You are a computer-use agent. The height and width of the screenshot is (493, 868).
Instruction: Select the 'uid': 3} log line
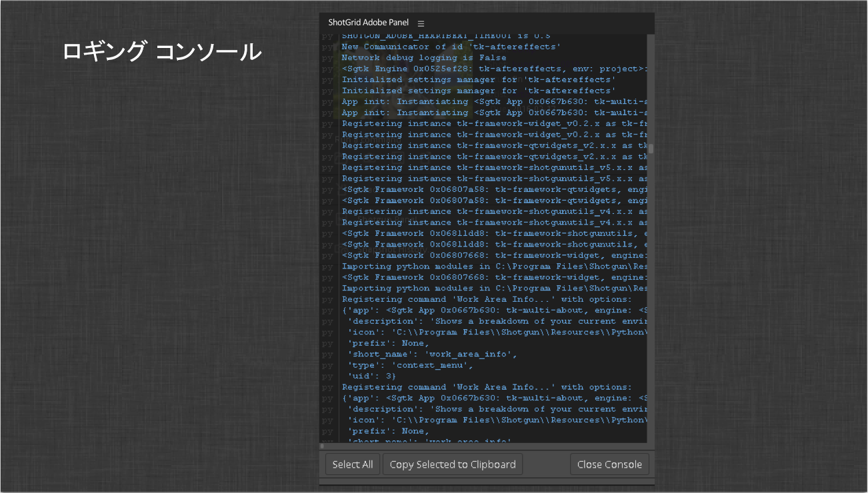pos(371,376)
